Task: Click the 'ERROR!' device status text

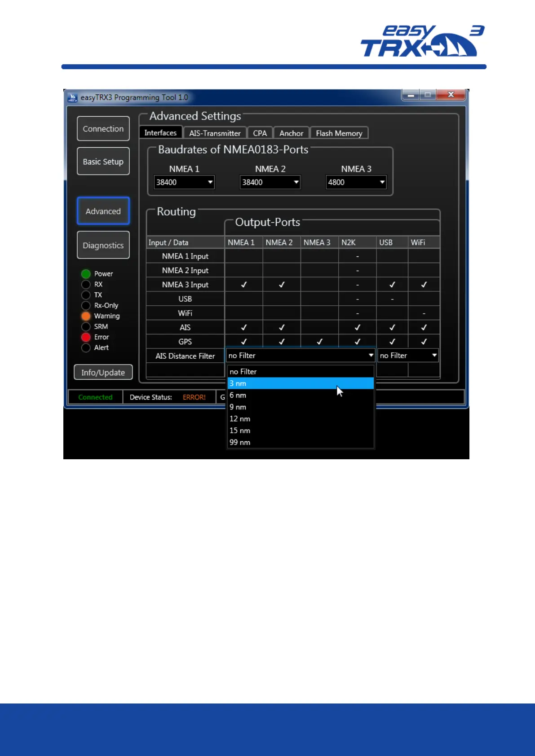Action: coord(194,397)
